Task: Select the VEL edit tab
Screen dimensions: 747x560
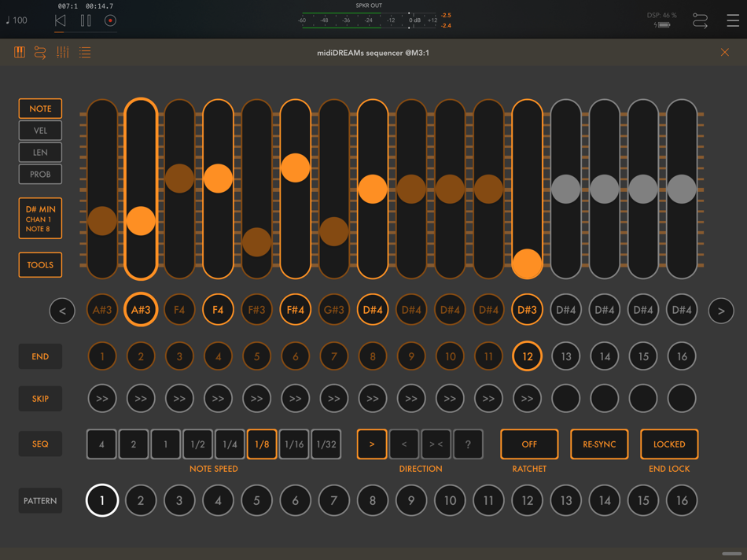Action: click(40, 131)
